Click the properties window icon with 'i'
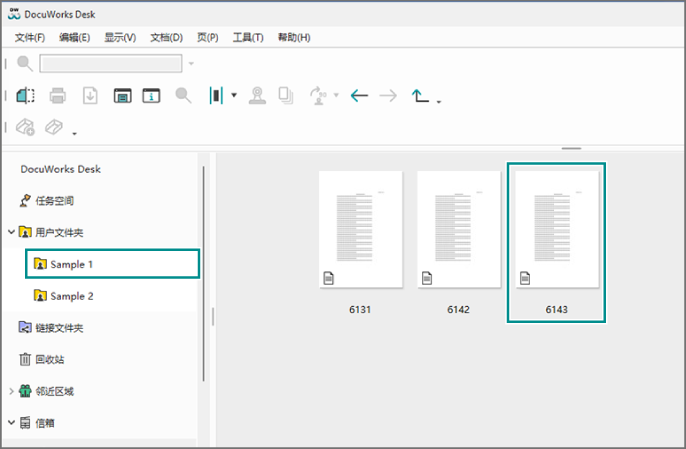This screenshot has width=686, height=449. pyautogui.click(x=151, y=96)
